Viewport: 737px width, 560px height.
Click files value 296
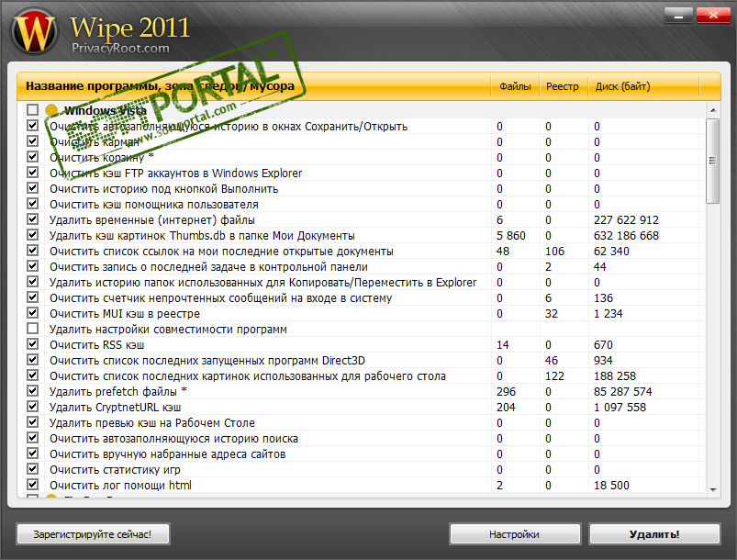(x=507, y=392)
